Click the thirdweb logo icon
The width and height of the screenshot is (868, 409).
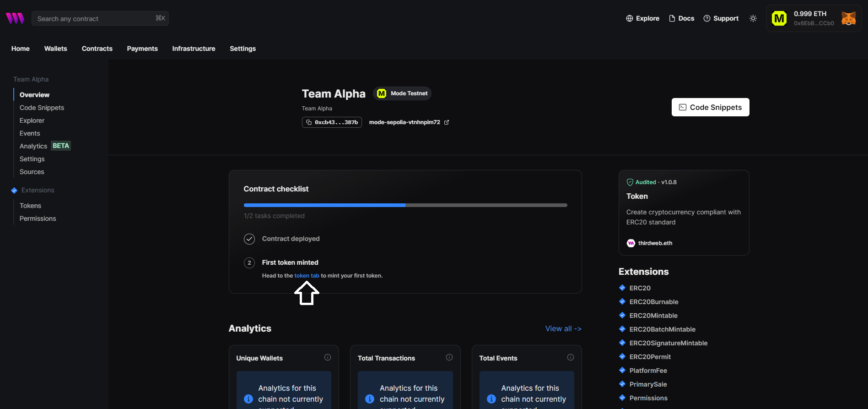point(15,18)
